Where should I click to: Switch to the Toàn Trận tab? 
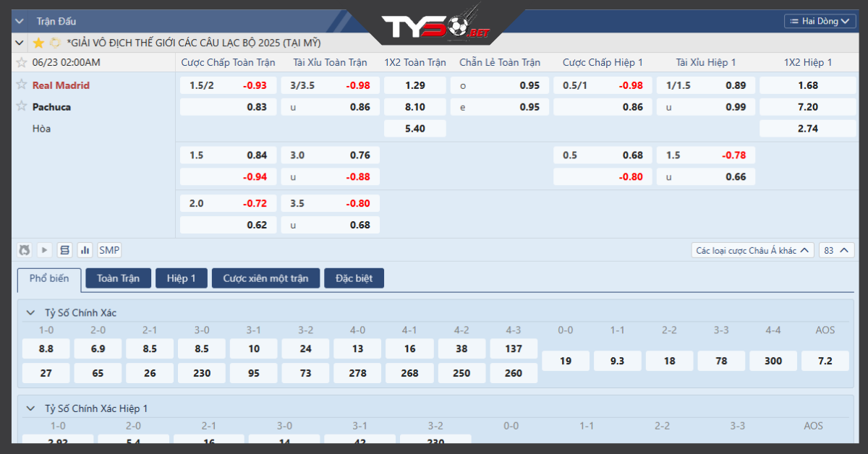pos(119,278)
